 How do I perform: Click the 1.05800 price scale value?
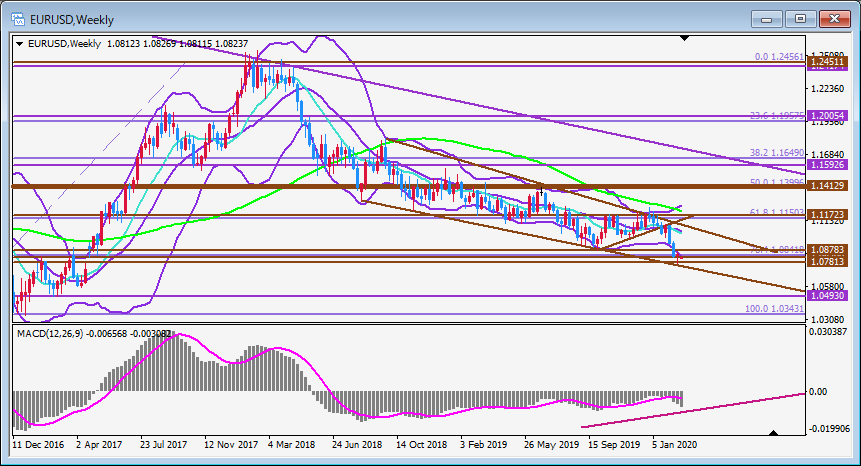pos(828,287)
